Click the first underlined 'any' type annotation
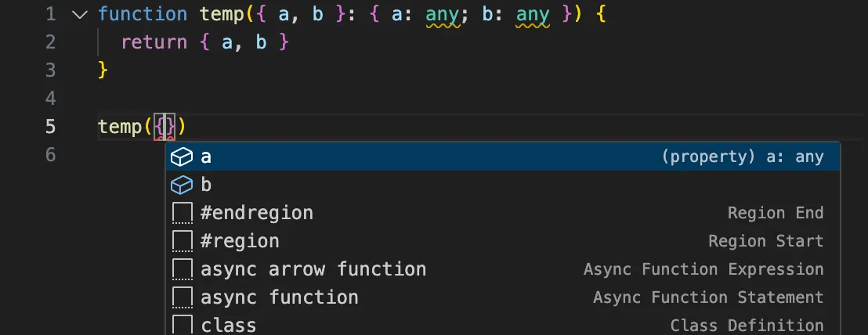Image resolution: width=868 pixels, height=335 pixels. 442,14
